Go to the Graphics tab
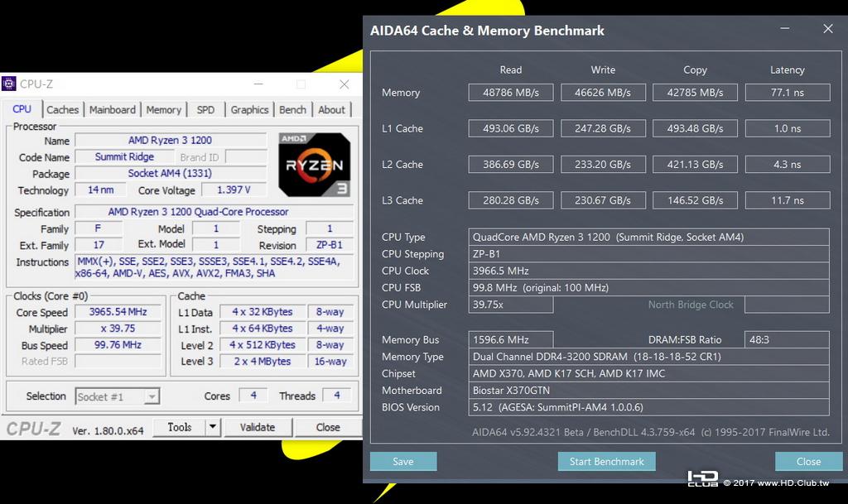This screenshot has width=848, height=504. pyautogui.click(x=249, y=110)
